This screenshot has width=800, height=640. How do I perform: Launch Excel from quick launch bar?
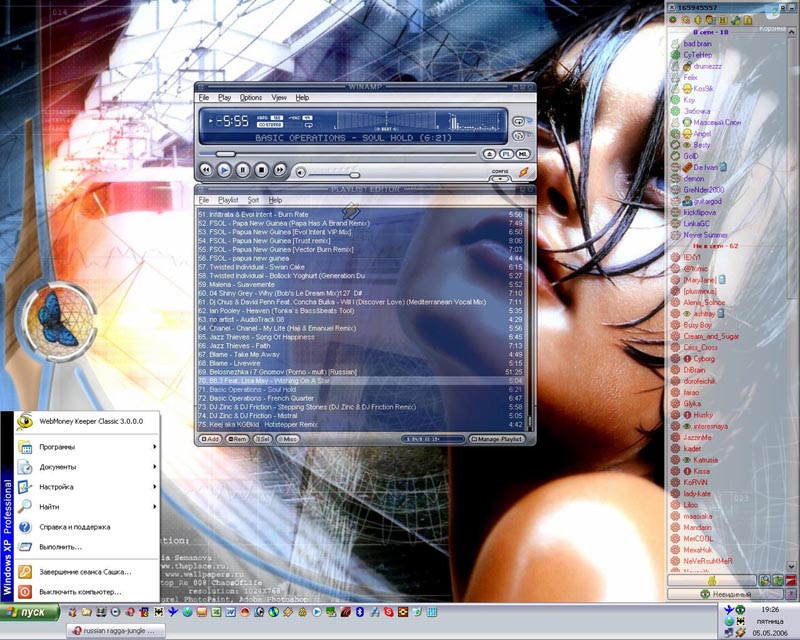pos(216,611)
